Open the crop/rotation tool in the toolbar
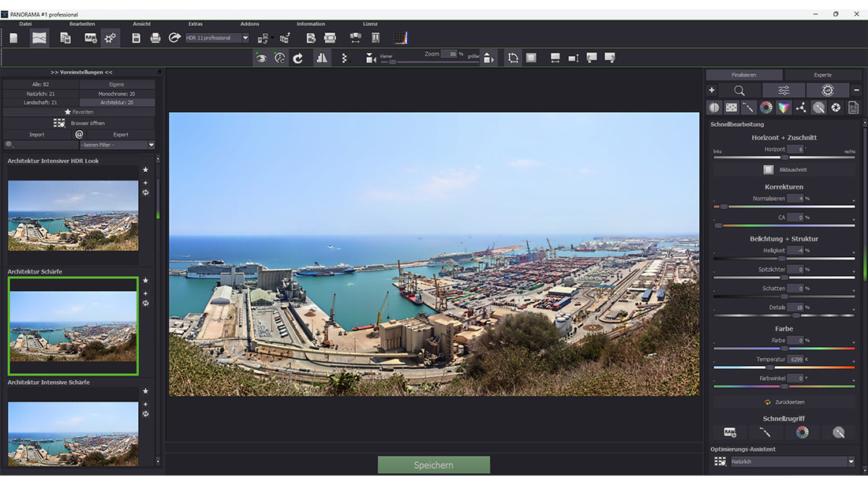 pyautogui.click(x=512, y=57)
